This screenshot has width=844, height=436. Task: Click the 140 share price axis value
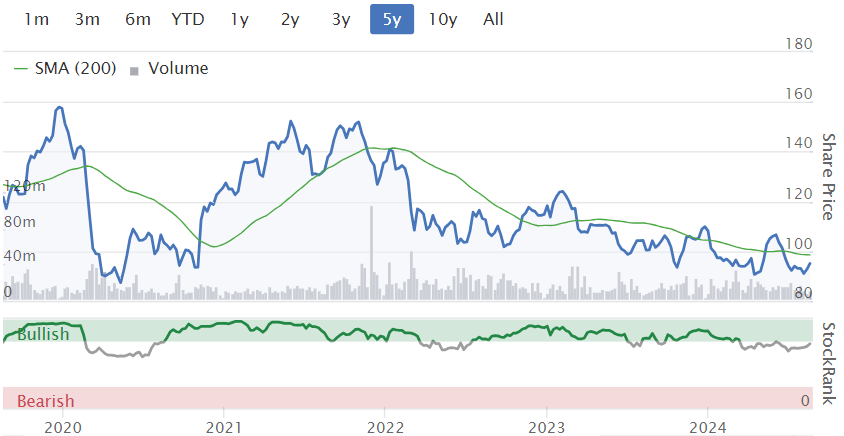(799, 143)
